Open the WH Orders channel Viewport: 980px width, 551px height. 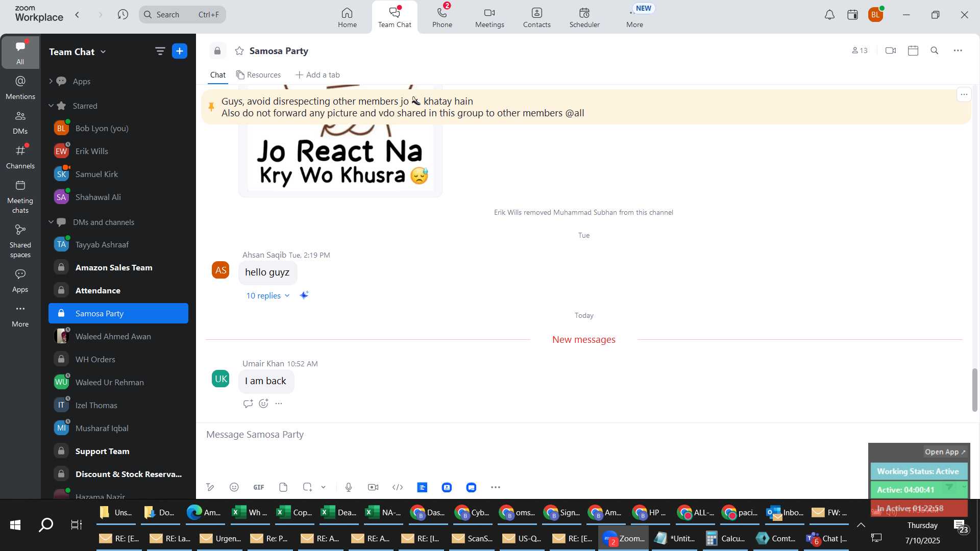click(x=118, y=359)
